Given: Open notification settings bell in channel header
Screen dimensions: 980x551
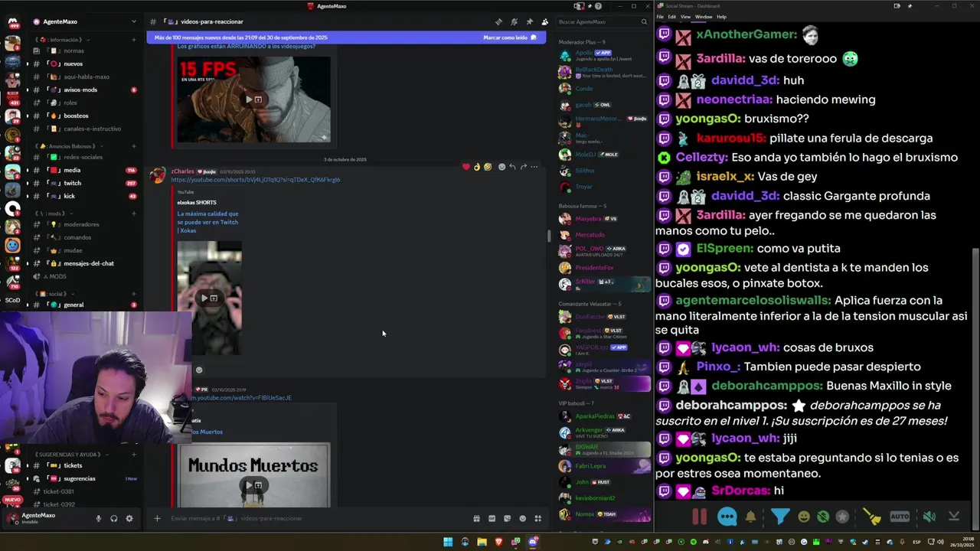Looking at the screenshot, I should (x=514, y=21).
